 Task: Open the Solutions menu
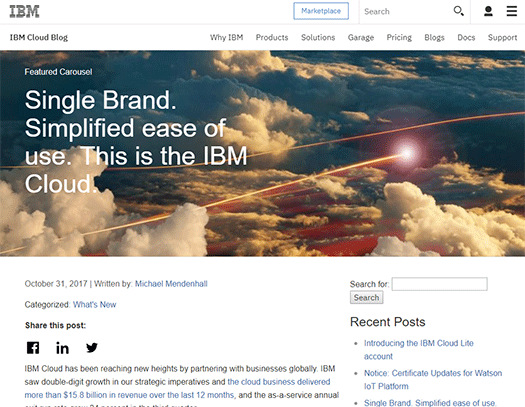[x=318, y=37]
